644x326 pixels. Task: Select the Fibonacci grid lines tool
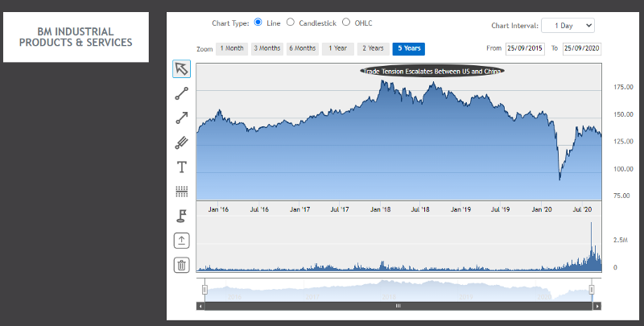coord(182,192)
